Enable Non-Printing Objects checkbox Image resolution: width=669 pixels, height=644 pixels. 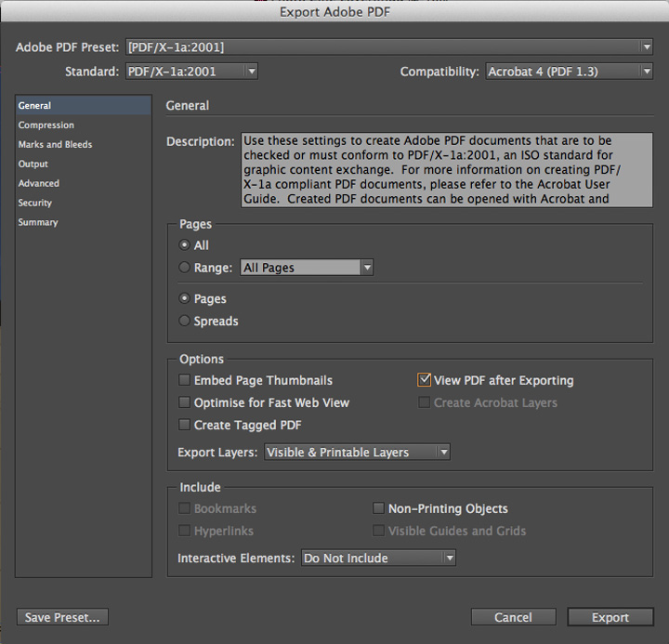(x=378, y=508)
